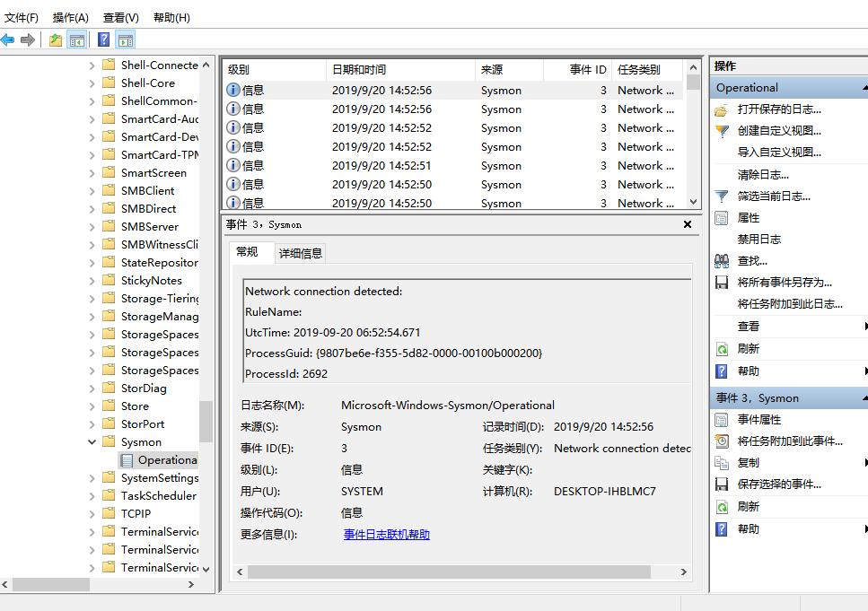Expand the SMBClient tree node
The width and height of the screenshot is (868, 611).
coord(92,190)
